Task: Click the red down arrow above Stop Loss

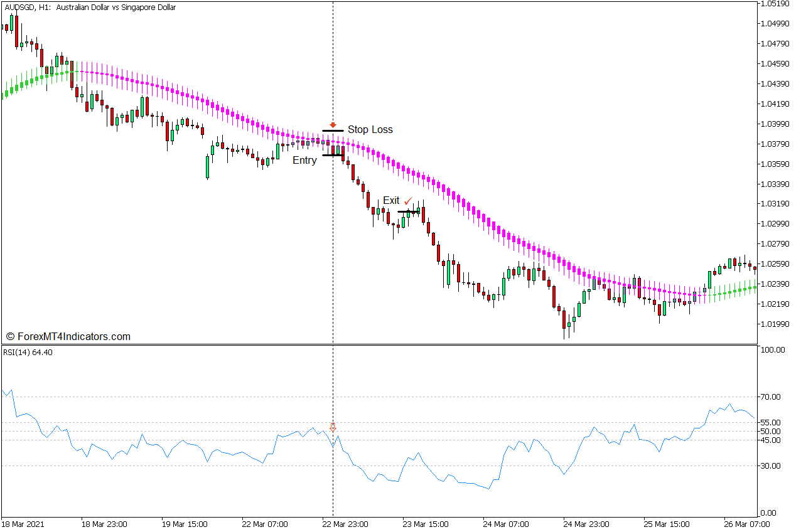Action: click(333, 125)
